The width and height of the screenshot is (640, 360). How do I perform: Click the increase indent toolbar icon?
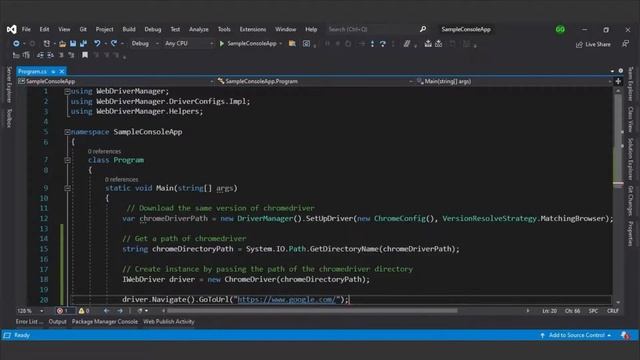tap(50, 55)
